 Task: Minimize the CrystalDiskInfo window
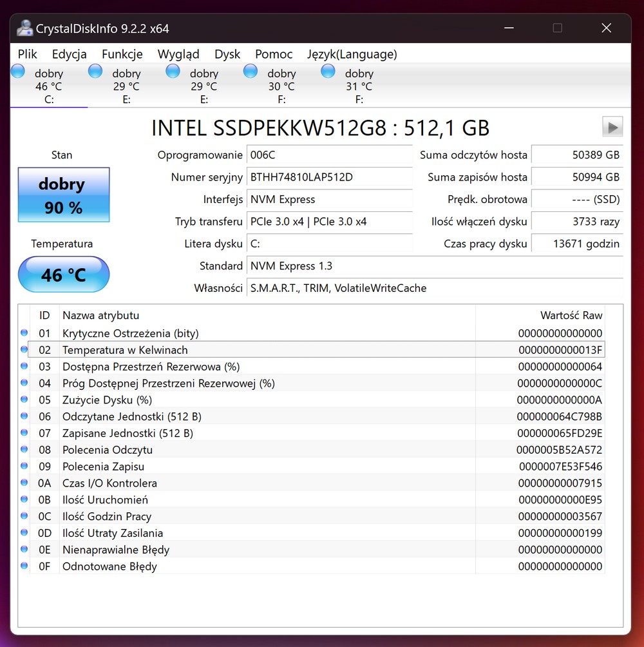[x=509, y=28]
